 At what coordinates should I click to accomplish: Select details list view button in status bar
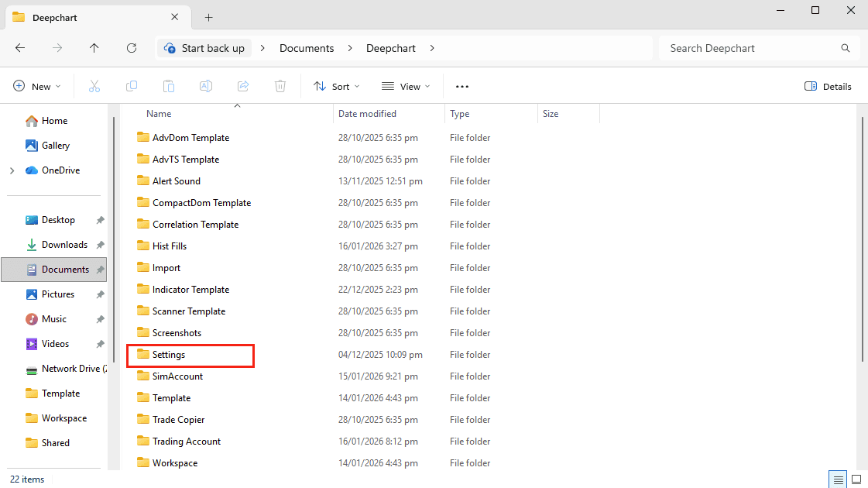pyautogui.click(x=838, y=479)
